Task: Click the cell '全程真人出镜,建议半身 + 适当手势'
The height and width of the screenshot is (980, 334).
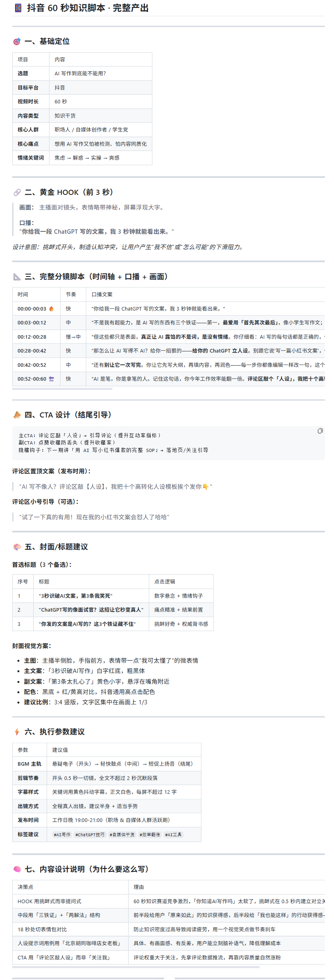Action: click(x=124, y=806)
